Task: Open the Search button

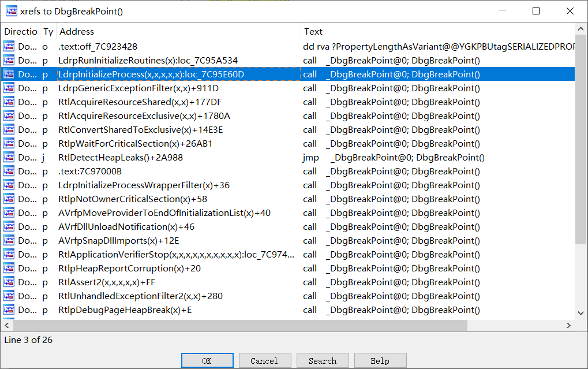Action: tap(322, 361)
